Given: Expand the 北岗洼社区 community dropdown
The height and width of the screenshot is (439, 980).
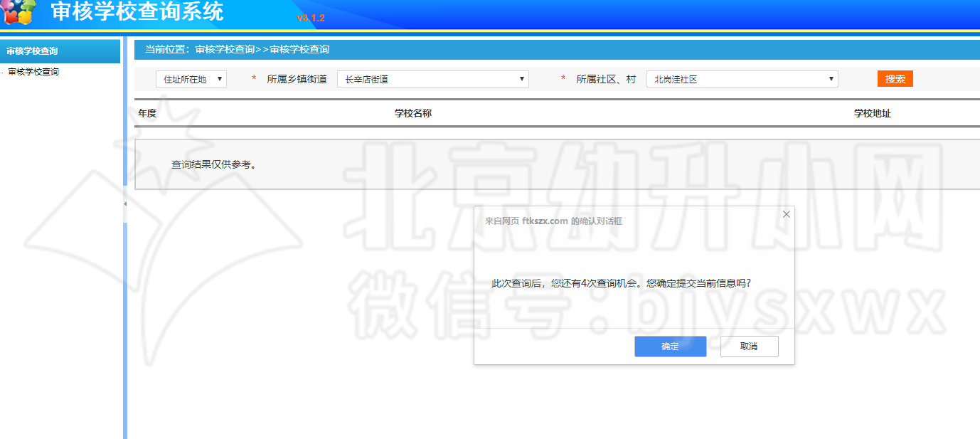Looking at the screenshot, I should point(742,79).
